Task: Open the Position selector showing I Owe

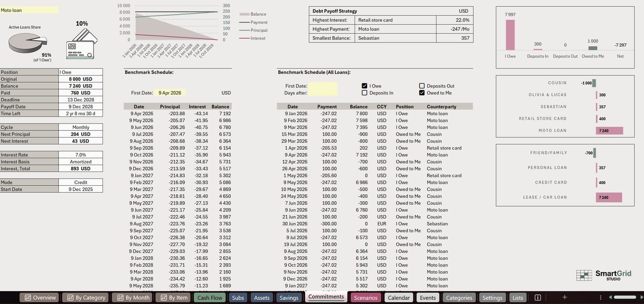Action: [x=81, y=72]
